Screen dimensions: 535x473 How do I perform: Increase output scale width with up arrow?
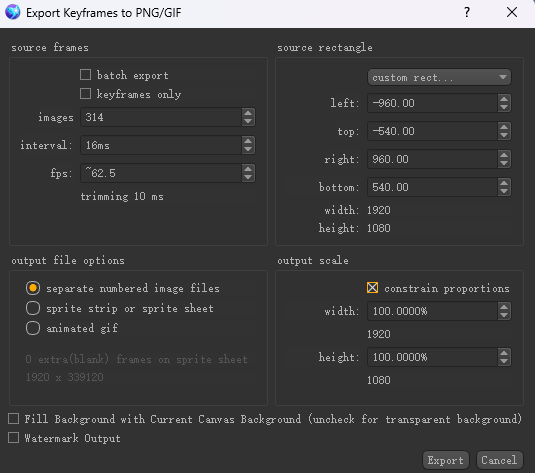[504, 307]
